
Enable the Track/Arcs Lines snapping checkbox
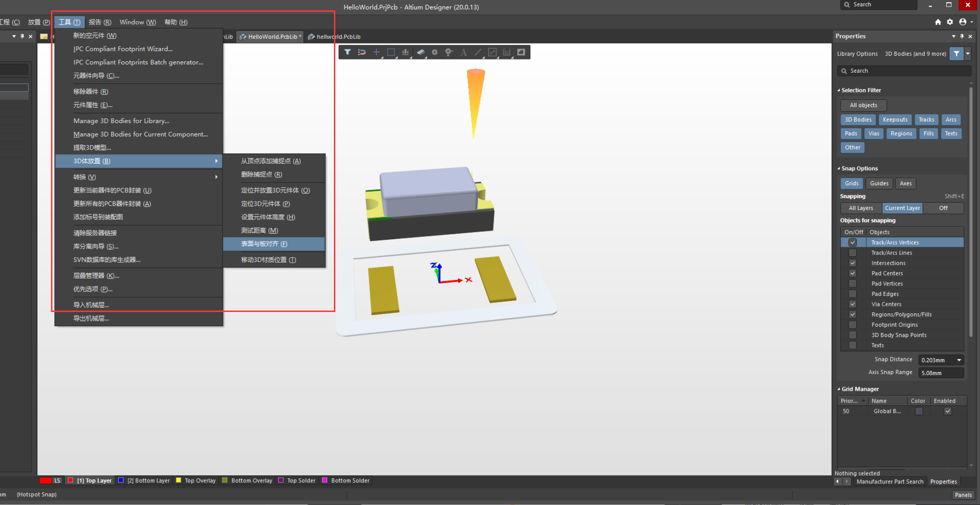pyautogui.click(x=852, y=252)
